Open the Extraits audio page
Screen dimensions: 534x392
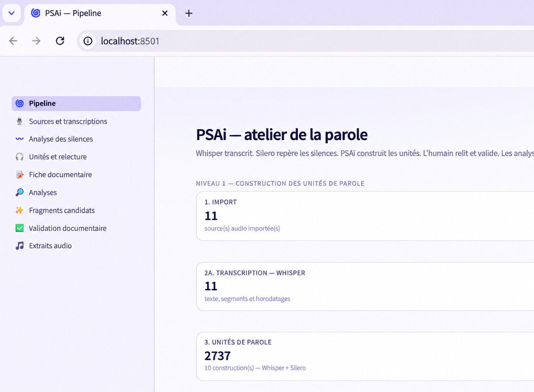[x=76, y=246]
